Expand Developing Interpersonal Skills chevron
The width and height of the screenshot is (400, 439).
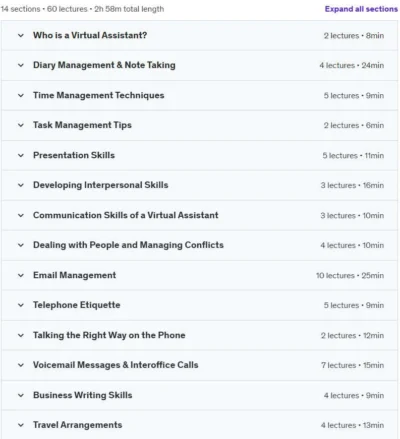(21, 185)
